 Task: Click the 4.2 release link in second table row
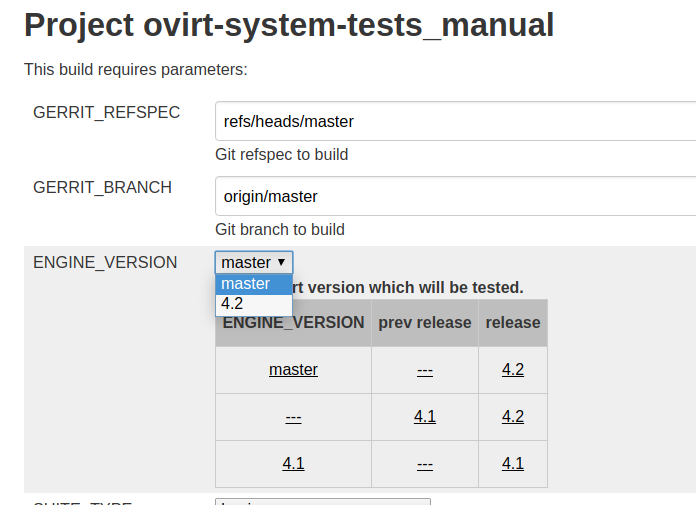pyautogui.click(x=513, y=416)
